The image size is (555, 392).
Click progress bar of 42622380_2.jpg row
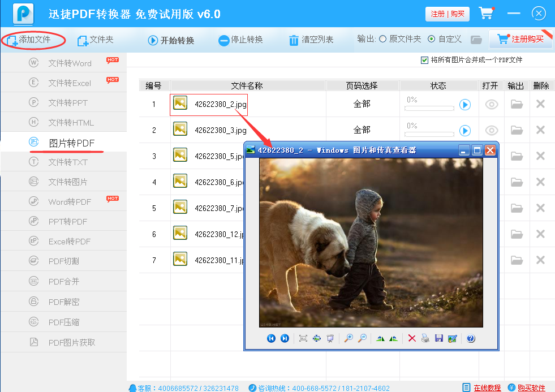(x=429, y=108)
